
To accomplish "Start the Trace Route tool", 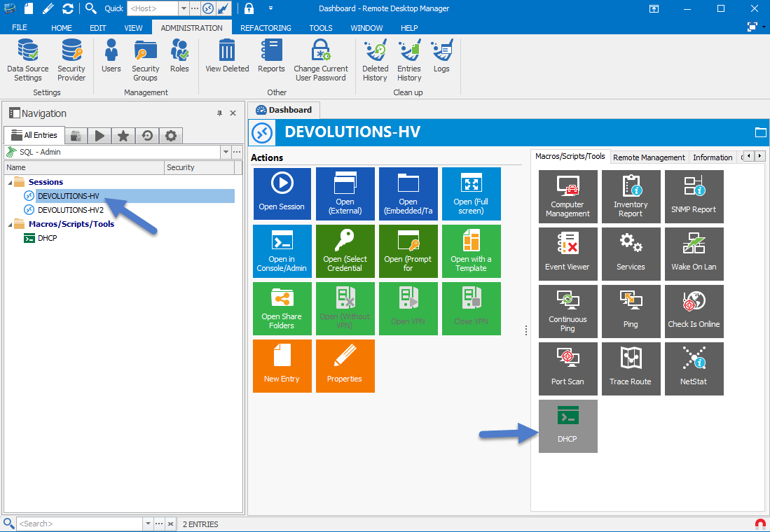I will [631, 368].
